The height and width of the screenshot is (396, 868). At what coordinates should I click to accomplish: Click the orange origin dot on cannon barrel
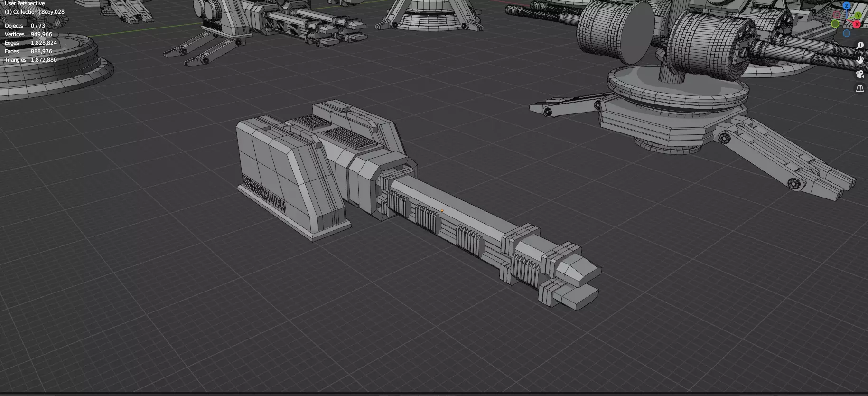tap(442, 210)
